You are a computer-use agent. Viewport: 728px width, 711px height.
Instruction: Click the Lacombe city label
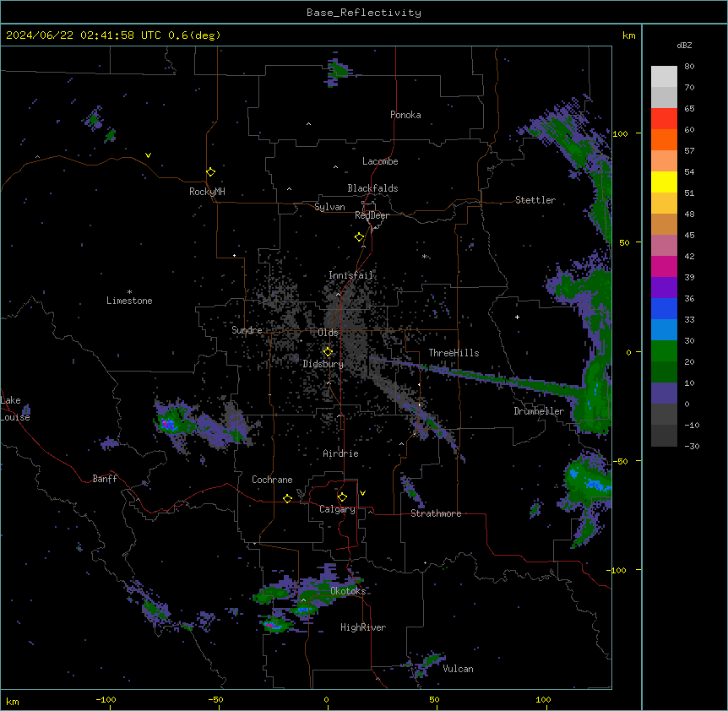coord(380,161)
